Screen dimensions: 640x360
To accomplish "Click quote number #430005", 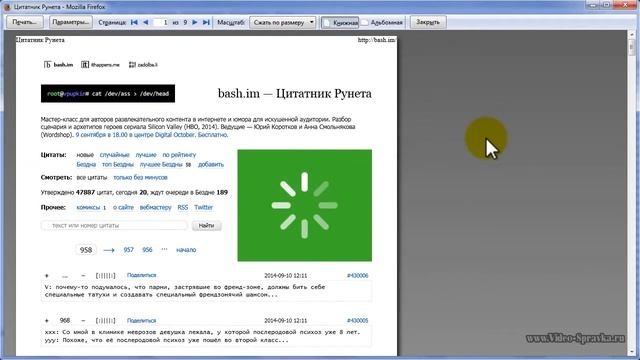I will [x=358, y=321].
